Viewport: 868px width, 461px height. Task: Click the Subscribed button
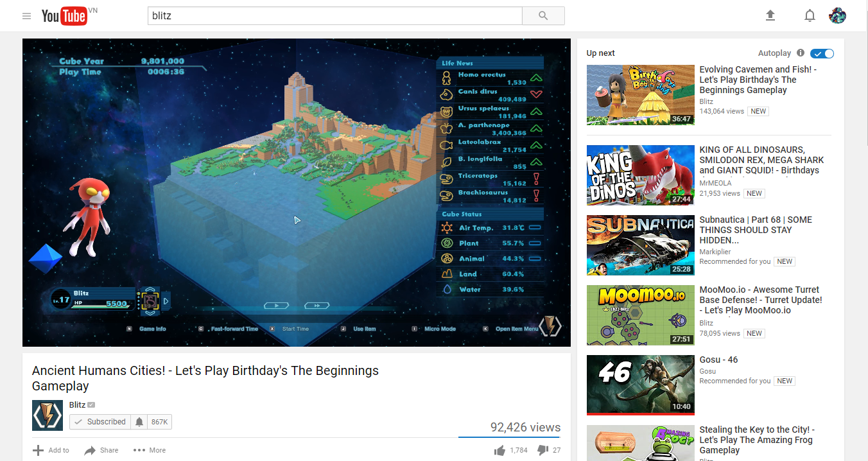[100, 422]
